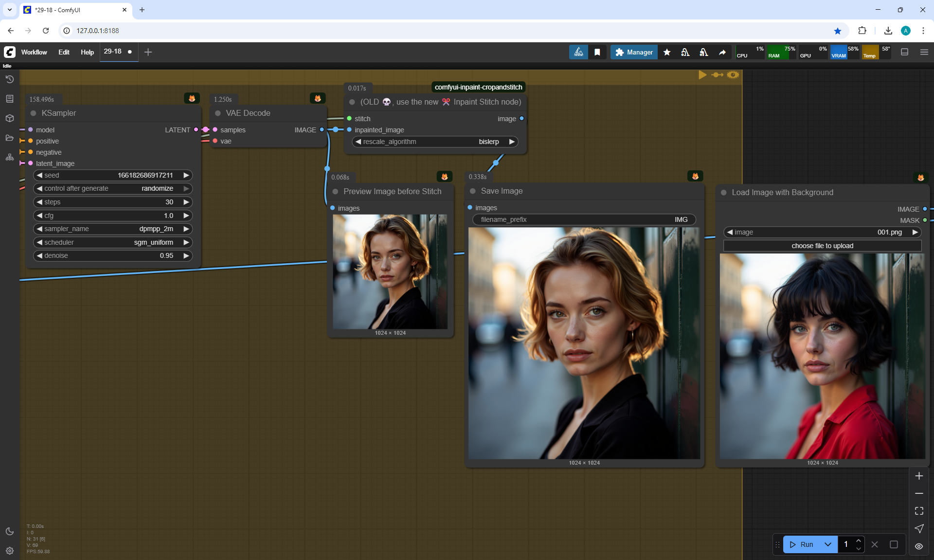Open the workflows folder sidebar icon

[9, 138]
